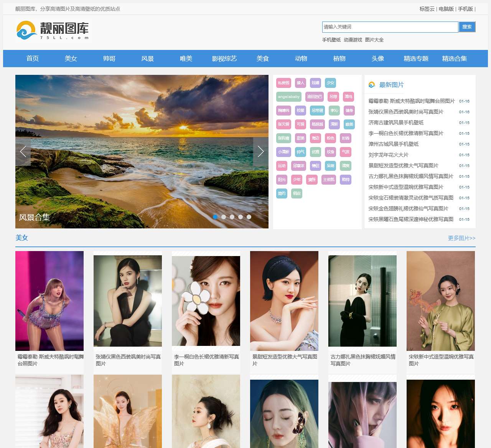The height and width of the screenshot is (448, 491).
Task: Open the 首页 navigation tab
Action: [x=33, y=58]
